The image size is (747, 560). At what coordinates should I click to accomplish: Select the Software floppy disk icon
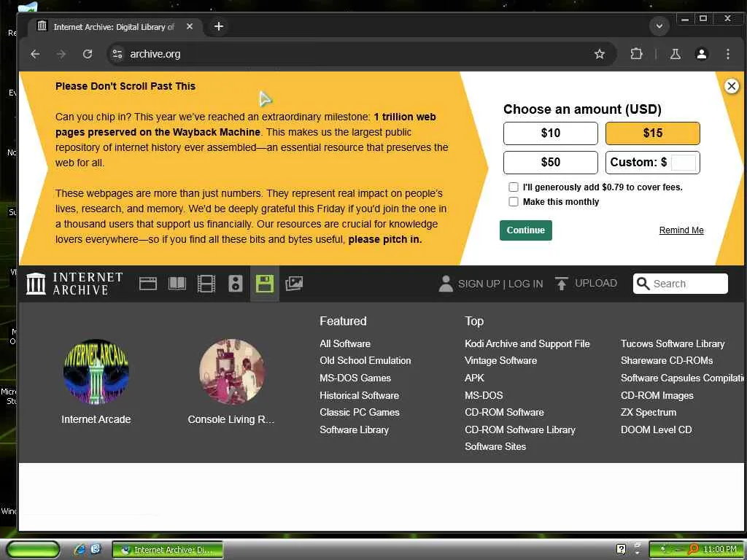(264, 284)
